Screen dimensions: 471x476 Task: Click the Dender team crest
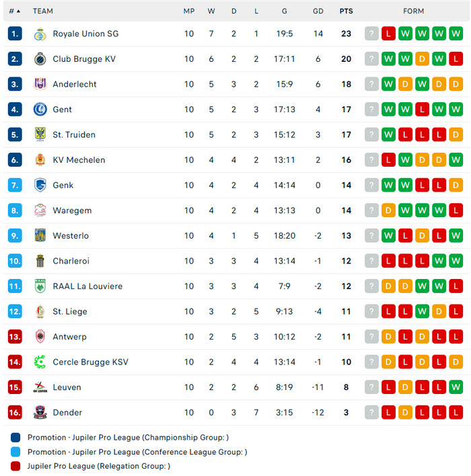click(40, 412)
